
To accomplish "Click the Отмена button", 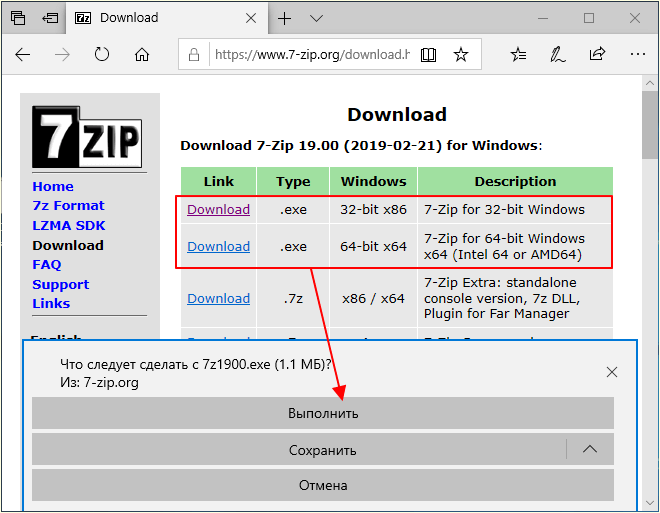I will 323,485.
